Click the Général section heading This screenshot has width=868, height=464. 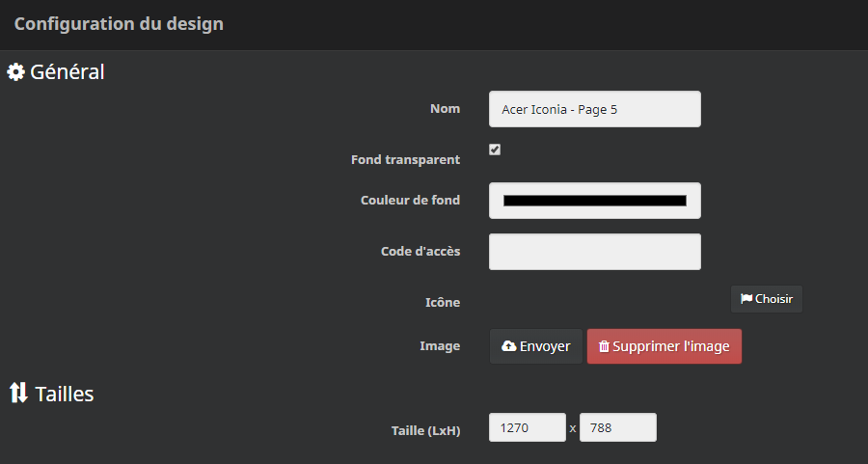[67, 72]
